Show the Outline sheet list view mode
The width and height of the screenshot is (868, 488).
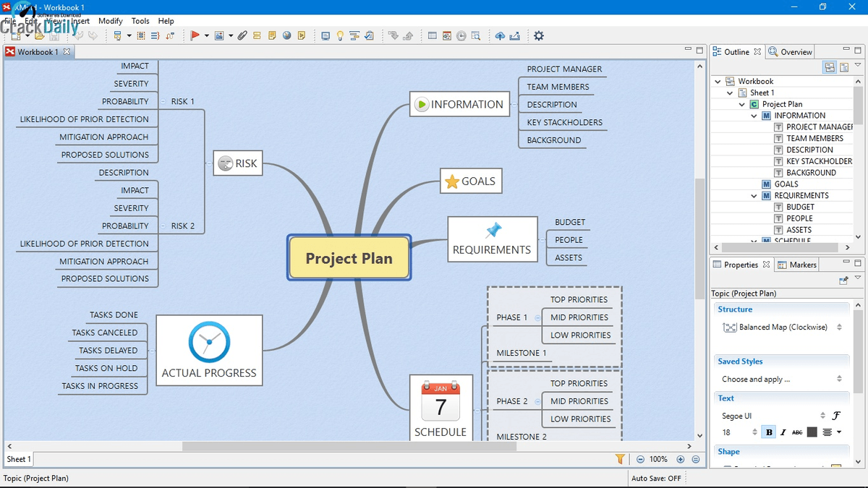(x=843, y=67)
